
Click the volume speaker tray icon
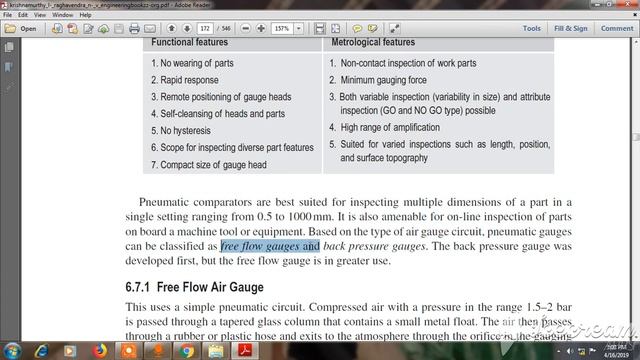click(x=570, y=351)
